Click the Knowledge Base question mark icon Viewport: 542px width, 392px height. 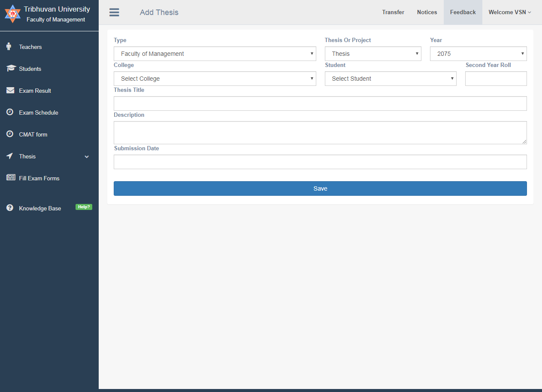10,208
